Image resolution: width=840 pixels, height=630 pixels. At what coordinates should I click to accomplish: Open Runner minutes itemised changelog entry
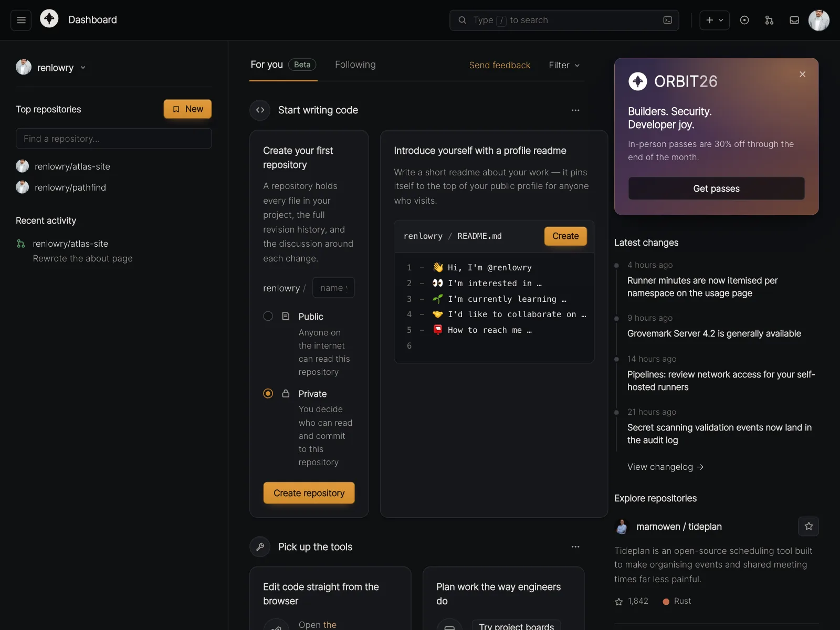pos(702,287)
